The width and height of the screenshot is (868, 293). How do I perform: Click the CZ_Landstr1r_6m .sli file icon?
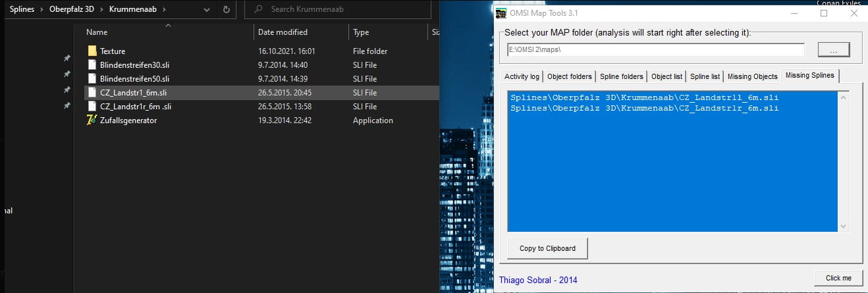pyautogui.click(x=92, y=107)
